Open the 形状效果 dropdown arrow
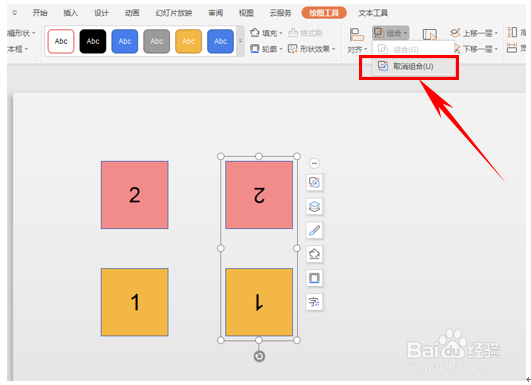 coord(334,49)
